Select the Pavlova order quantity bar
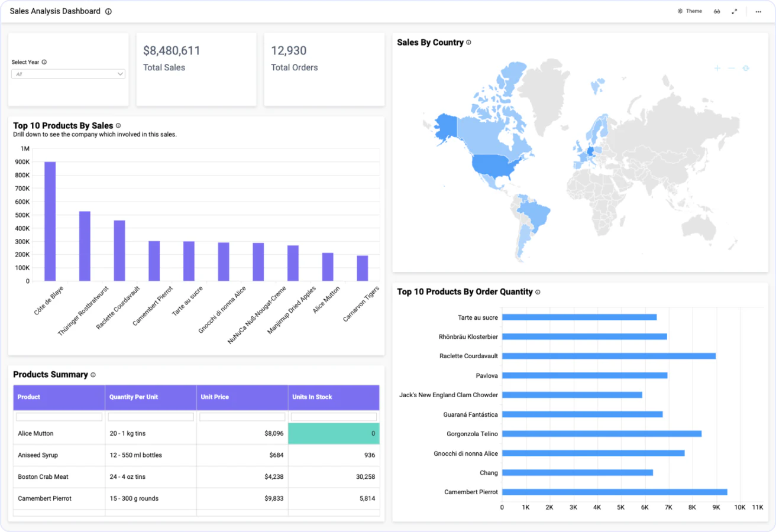The height and width of the screenshot is (532, 776). click(x=584, y=375)
